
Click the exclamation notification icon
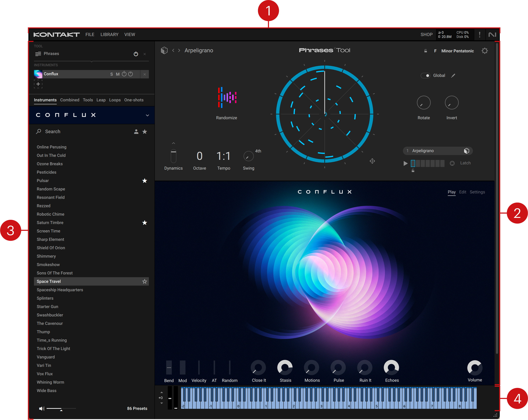479,34
